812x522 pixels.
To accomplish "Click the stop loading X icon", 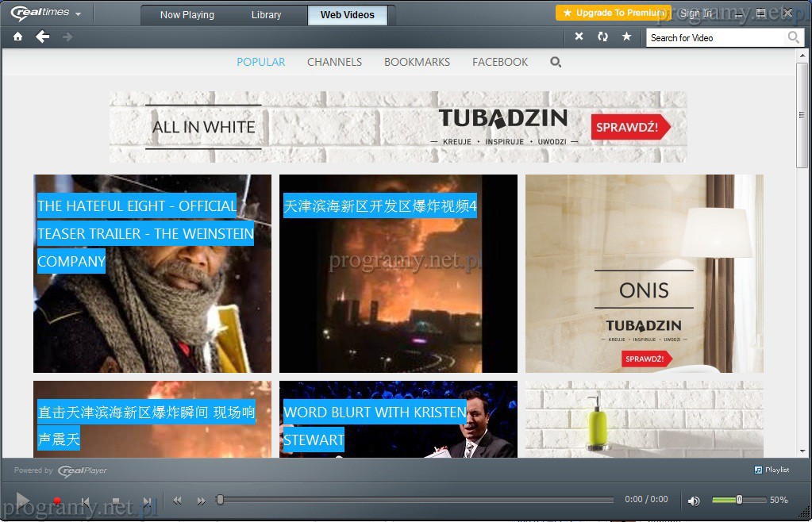I will pyautogui.click(x=579, y=37).
